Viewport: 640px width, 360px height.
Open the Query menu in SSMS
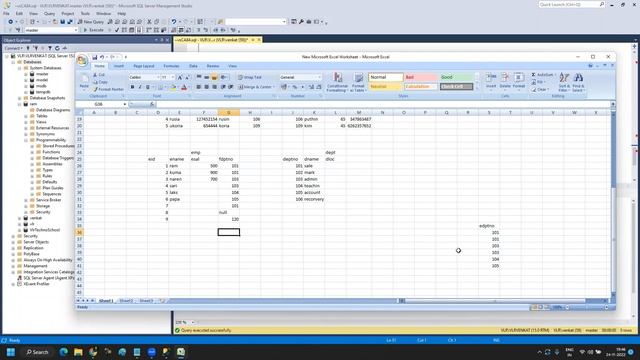pyautogui.click(x=49, y=13)
